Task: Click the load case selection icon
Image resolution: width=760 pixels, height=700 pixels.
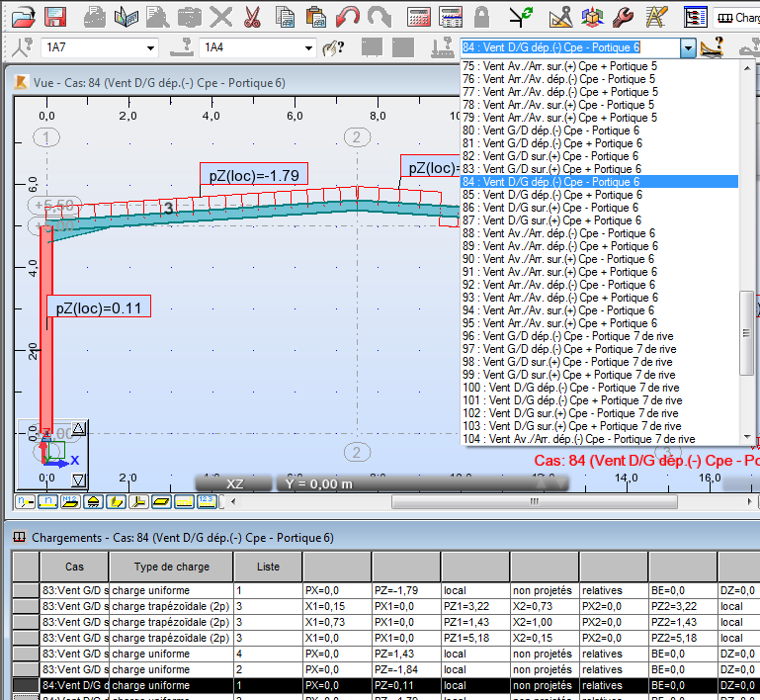Action: pos(442,47)
